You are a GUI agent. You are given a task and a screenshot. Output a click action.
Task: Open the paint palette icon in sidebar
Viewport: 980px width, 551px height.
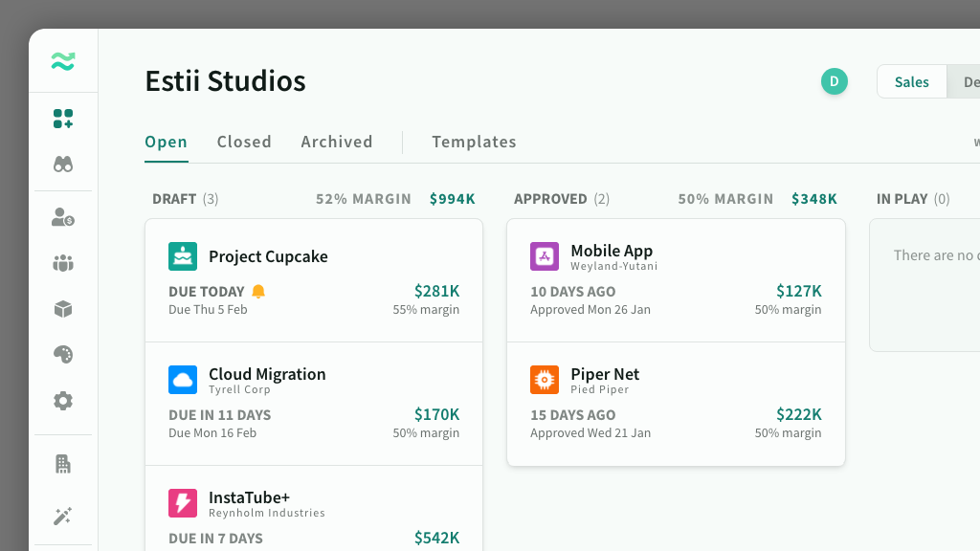tap(63, 355)
